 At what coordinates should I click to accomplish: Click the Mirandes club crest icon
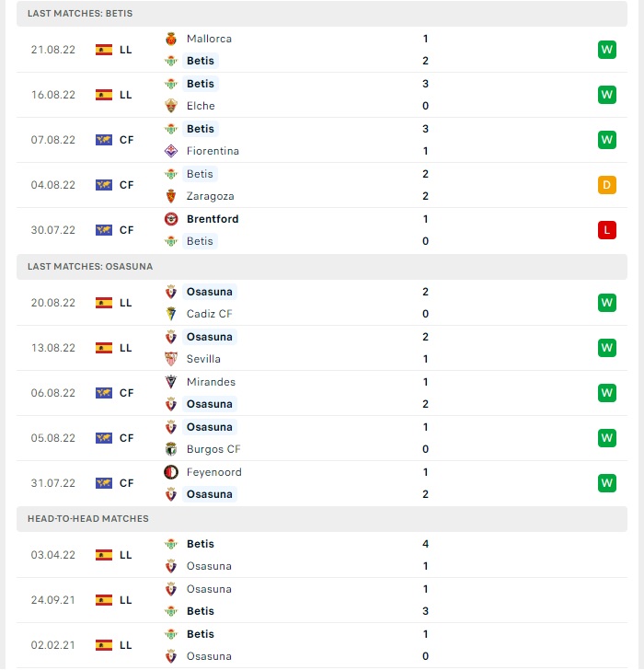point(171,382)
